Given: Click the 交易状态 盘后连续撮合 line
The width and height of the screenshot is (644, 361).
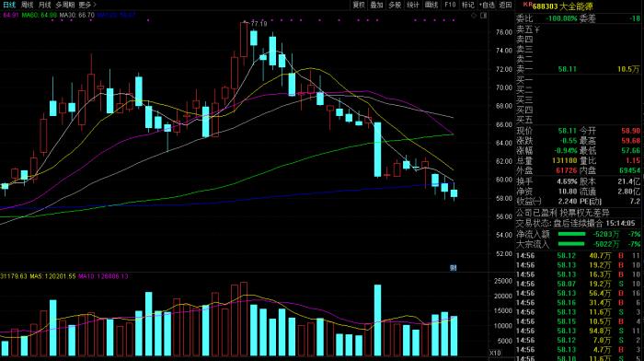Looking at the screenshot, I should point(575,223).
